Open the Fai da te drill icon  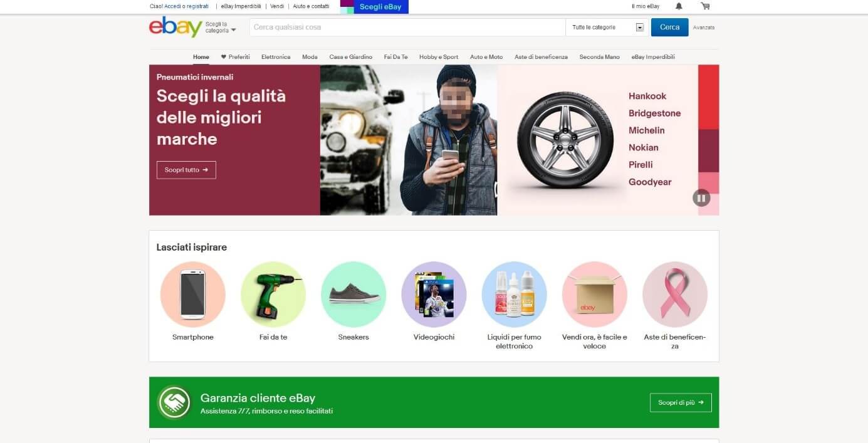[273, 294]
